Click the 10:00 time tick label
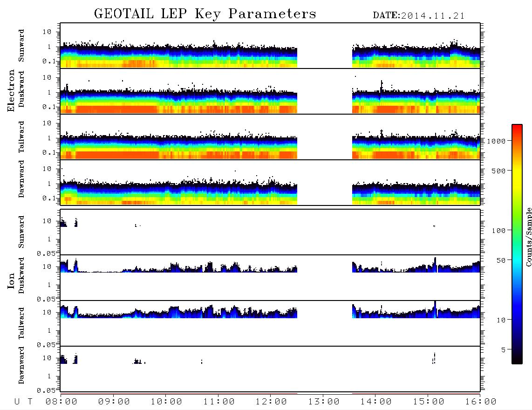Viewport: 532px width, 410px height. (x=166, y=402)
